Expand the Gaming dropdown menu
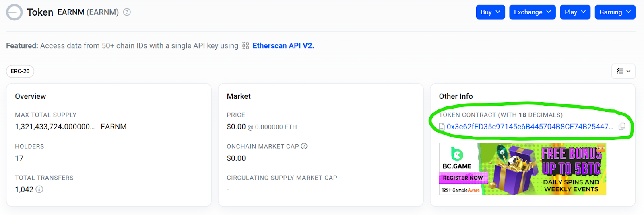 click(615, 12)
